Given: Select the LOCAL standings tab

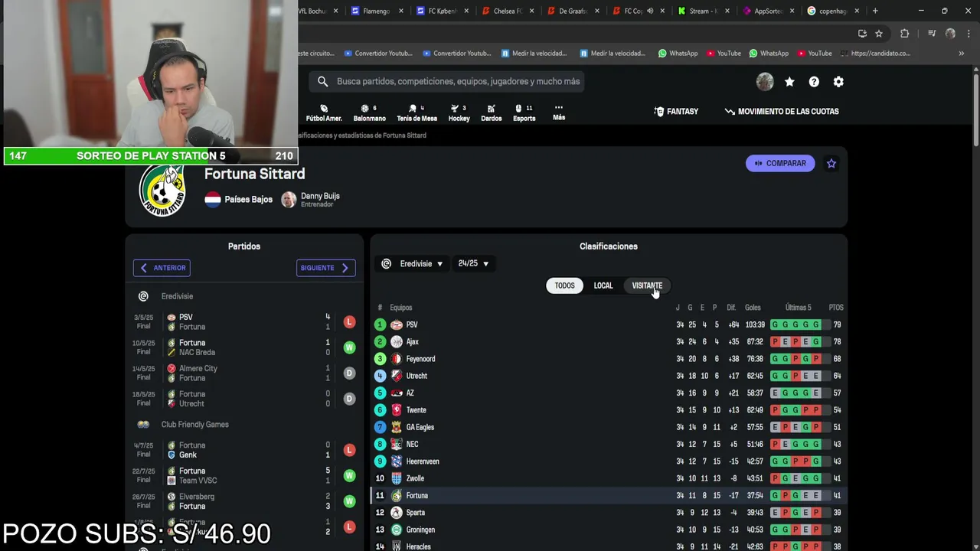Looking at the screenshot, I should [603, 285].
